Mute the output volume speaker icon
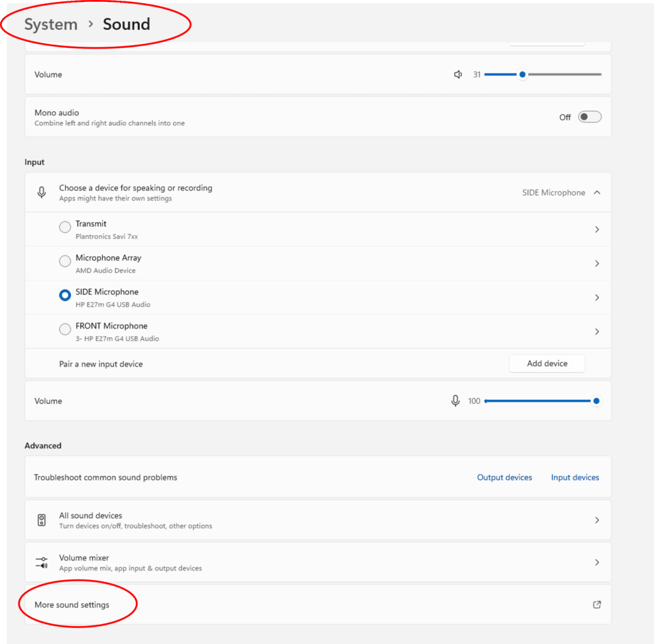654x644 pixels. point(458,75)
